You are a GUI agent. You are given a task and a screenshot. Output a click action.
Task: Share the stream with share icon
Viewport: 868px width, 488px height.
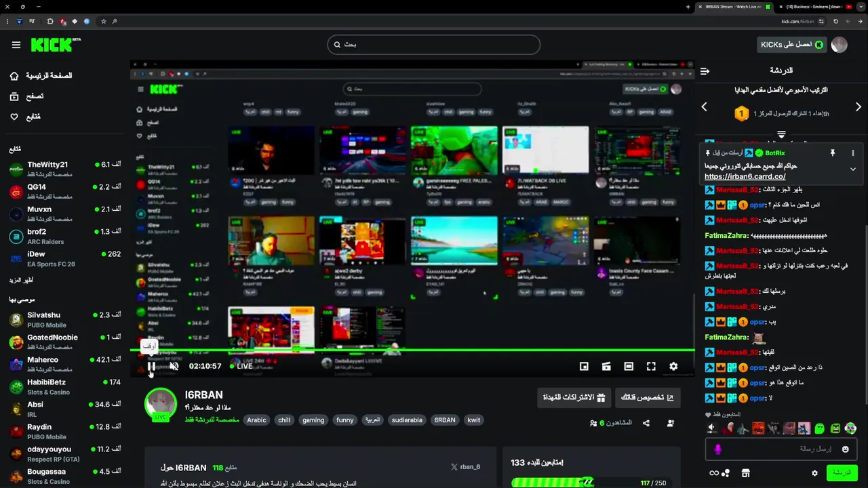[646, 423]
